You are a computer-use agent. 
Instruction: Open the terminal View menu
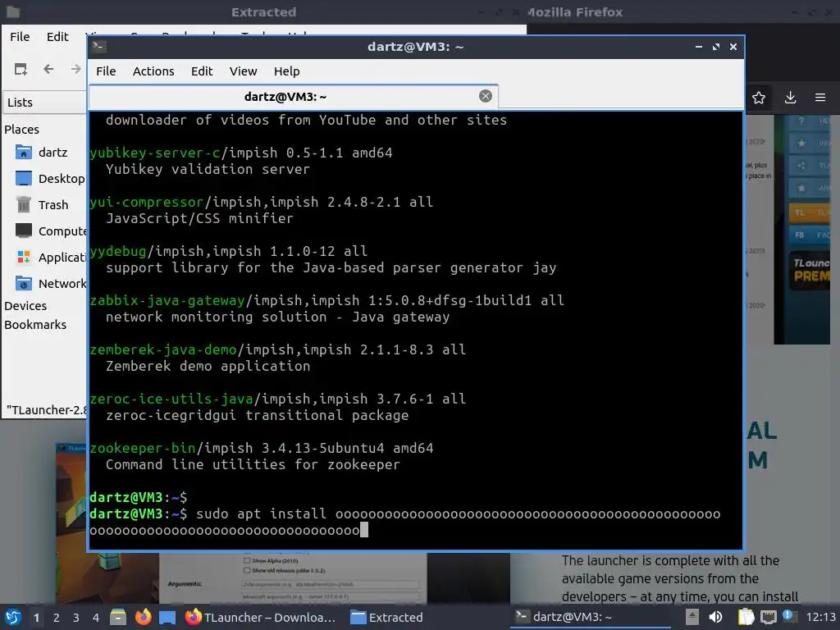click(x=243, y=71)
